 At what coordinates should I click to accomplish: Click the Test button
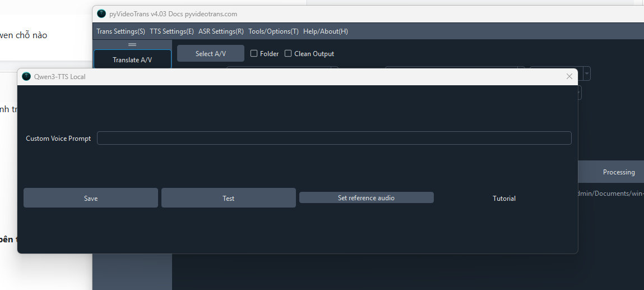[x=228, y=198]
